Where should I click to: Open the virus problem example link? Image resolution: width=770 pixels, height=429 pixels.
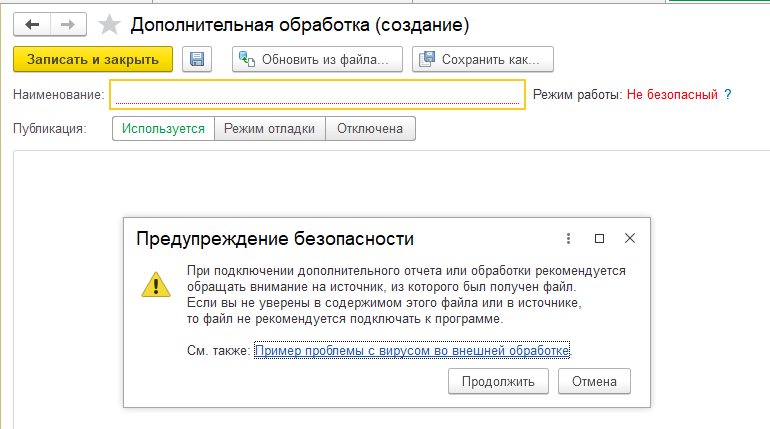412,350
